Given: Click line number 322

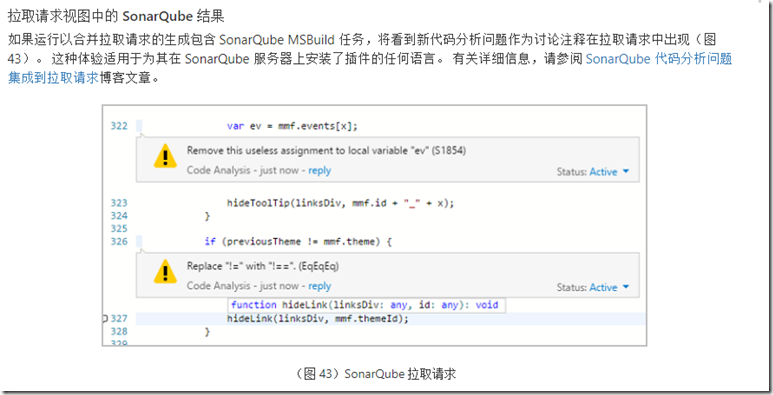Looking at the screenshot, I should pyautogui.click(x=119, y=126).
